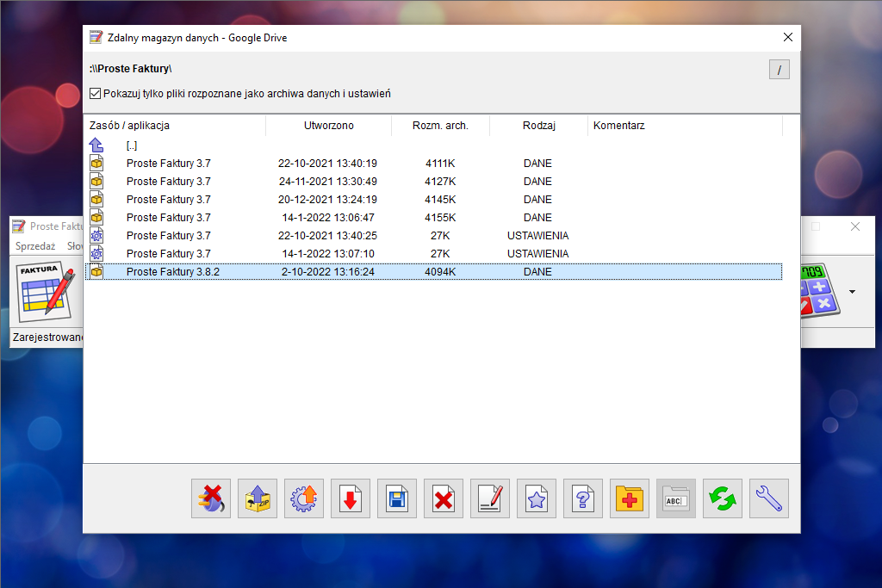Click the '4111K' archive size cell
The image size is (882, 588).
click(440, 164)
